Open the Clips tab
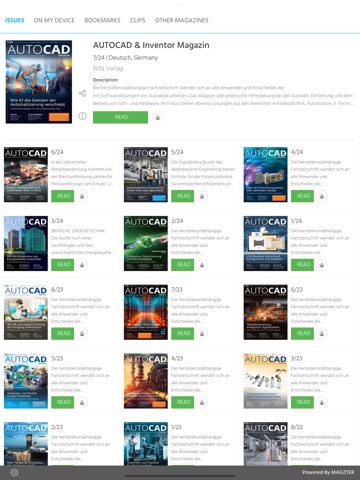The width and height of the screenshot is (360, 480). pyautogui.click(x=138, y=20)
